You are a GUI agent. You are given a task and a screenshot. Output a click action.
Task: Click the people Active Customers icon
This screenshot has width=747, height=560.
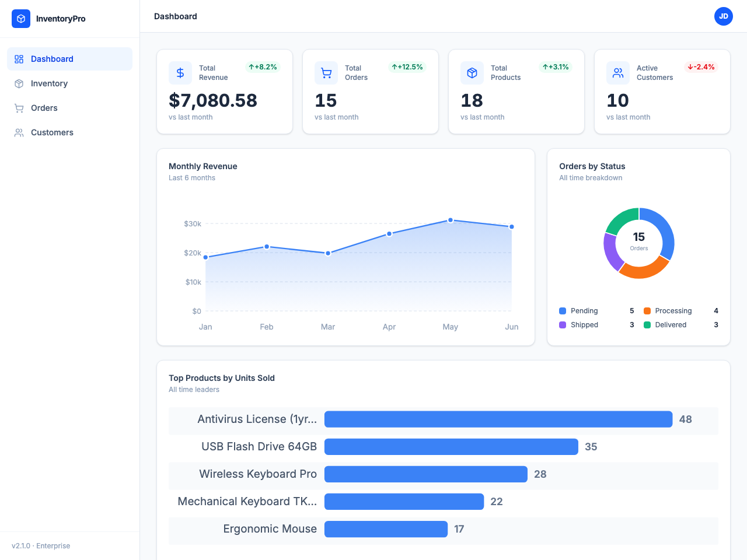point(618,73)
